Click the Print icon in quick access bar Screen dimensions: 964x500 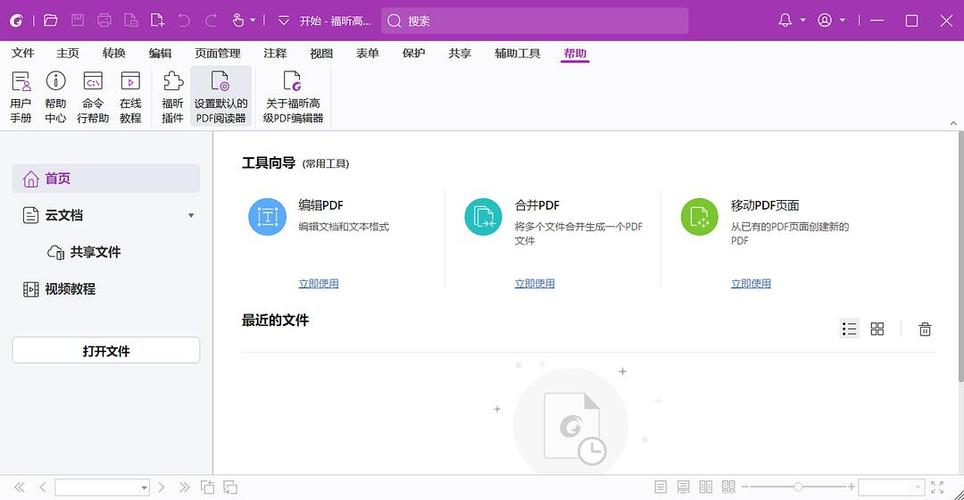104,20
